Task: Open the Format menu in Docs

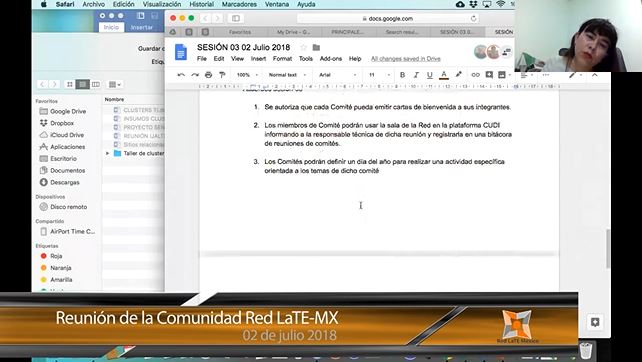Action: 282,59
